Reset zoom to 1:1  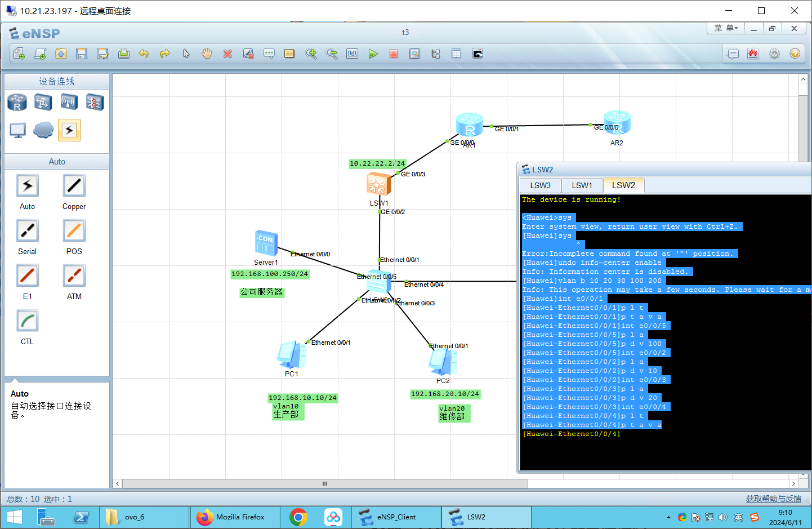pos(353,54)
